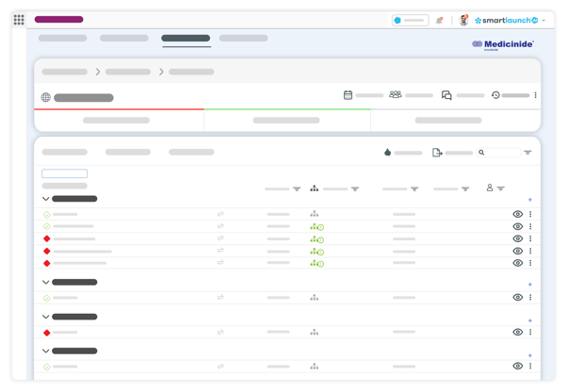Click the notification bell icon
This screenshot has height=392, width=567.
439,20
